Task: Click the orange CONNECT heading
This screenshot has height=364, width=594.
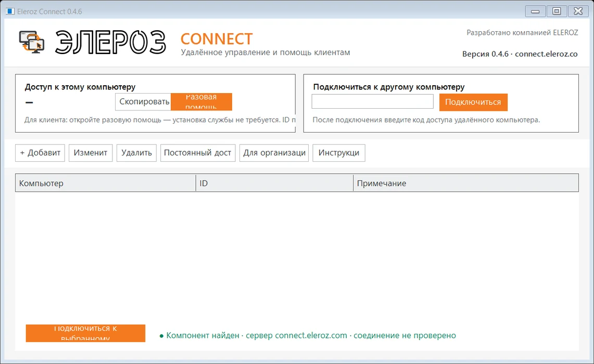Action: tap(217, 39)
